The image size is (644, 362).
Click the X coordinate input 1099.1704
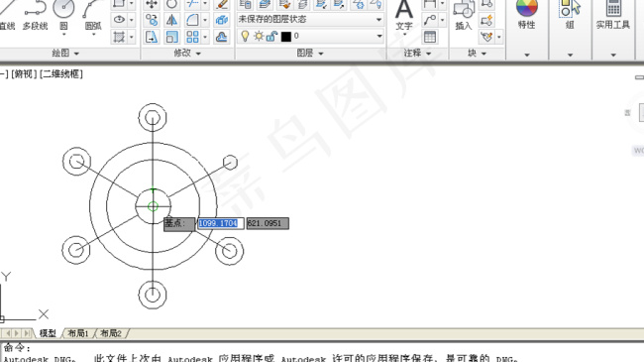coord(221,223)
